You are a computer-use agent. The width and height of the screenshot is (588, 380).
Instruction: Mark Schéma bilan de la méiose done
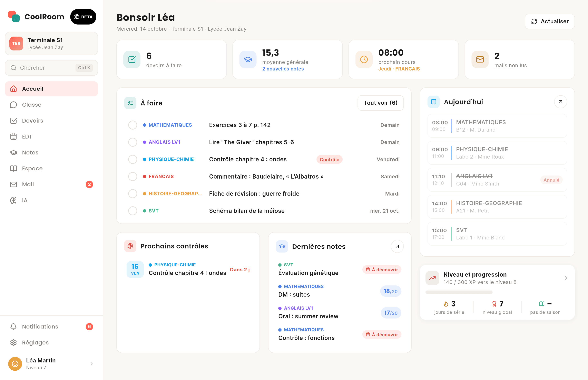pyautogui.click(x=133, y=211)
